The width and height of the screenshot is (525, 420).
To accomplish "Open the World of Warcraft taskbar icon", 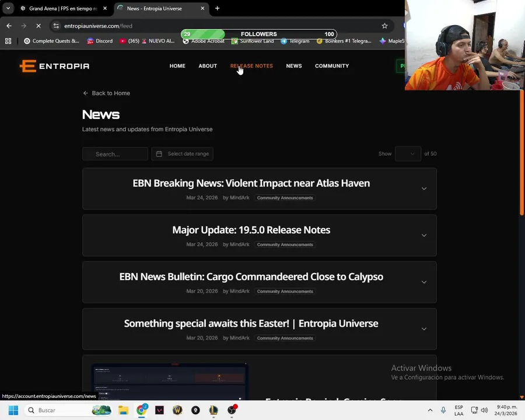I will point(177,410).
